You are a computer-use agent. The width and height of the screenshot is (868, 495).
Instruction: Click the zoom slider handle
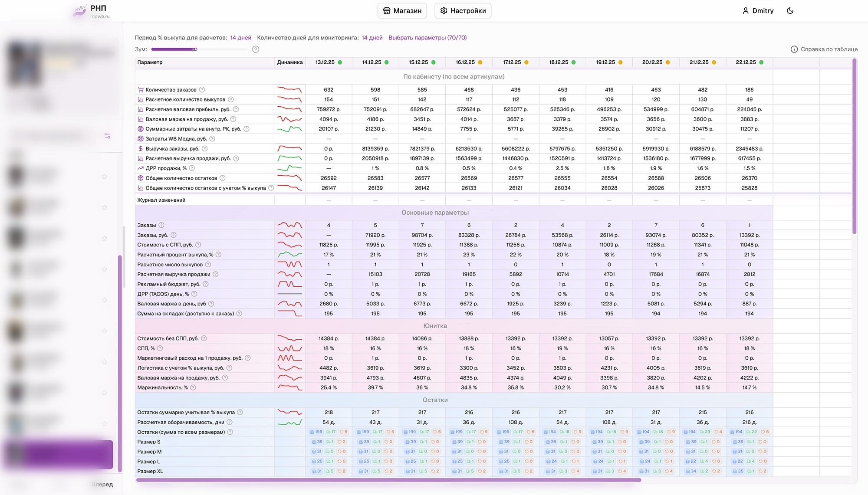[196, 49]
